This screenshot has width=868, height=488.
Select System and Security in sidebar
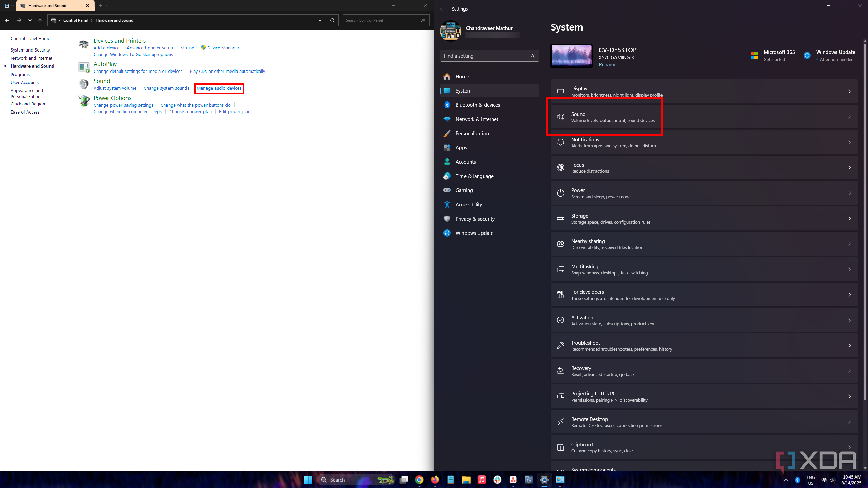coord(30,50)
